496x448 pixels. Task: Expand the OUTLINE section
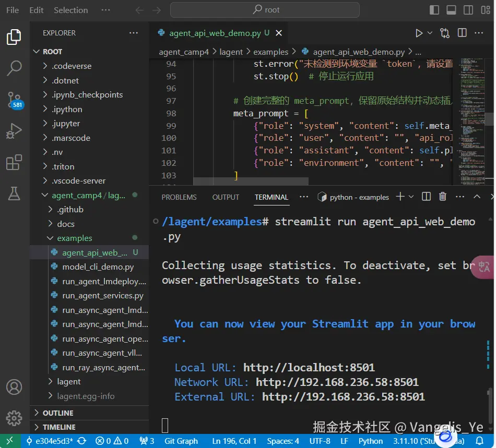tap(58, 413)
